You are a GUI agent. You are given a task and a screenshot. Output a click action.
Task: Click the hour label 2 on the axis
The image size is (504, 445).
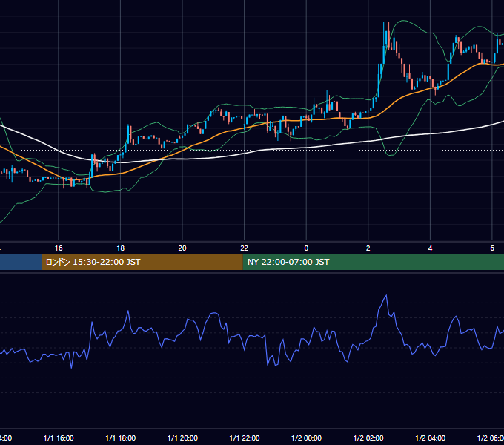(368, 248)
